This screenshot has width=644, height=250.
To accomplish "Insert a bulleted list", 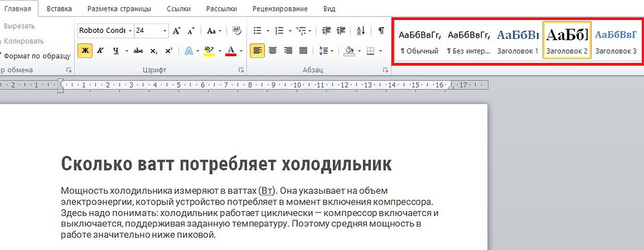I will tap(258, 30).
